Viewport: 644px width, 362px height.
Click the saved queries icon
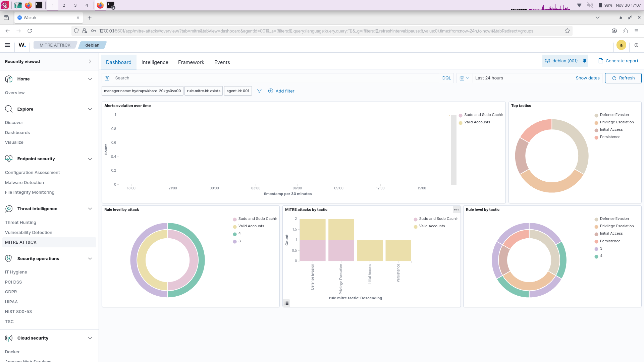pos(107,78)
